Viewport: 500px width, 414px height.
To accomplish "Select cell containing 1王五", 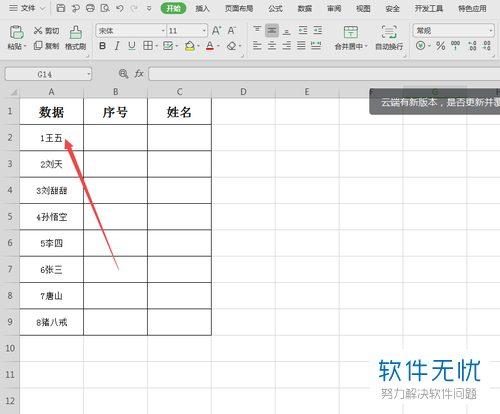I will [51, 138].
